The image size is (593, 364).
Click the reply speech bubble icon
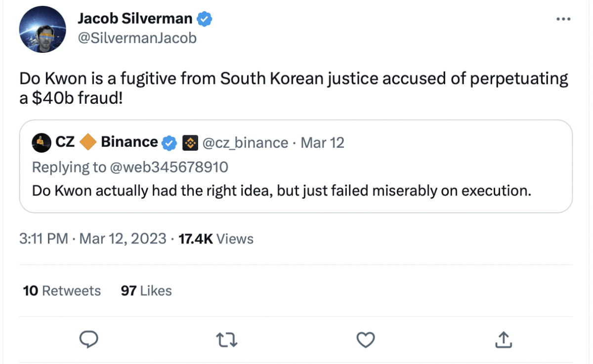pos(89,339)
